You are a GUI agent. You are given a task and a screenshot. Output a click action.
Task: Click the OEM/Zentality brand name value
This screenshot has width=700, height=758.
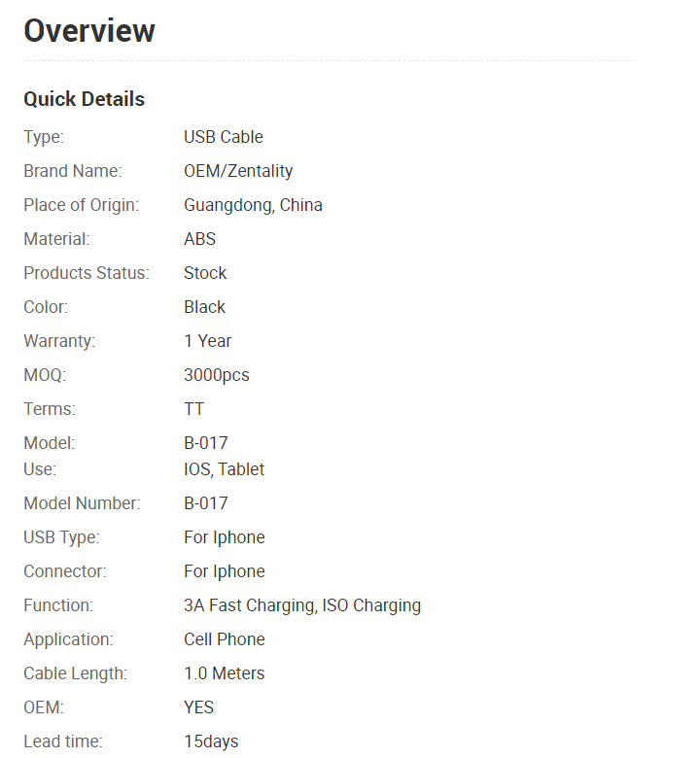click(238, 171)
